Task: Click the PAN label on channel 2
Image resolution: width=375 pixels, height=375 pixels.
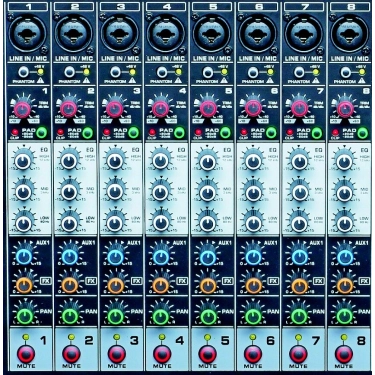Action: pyautogui.click(x=91, y=312)
